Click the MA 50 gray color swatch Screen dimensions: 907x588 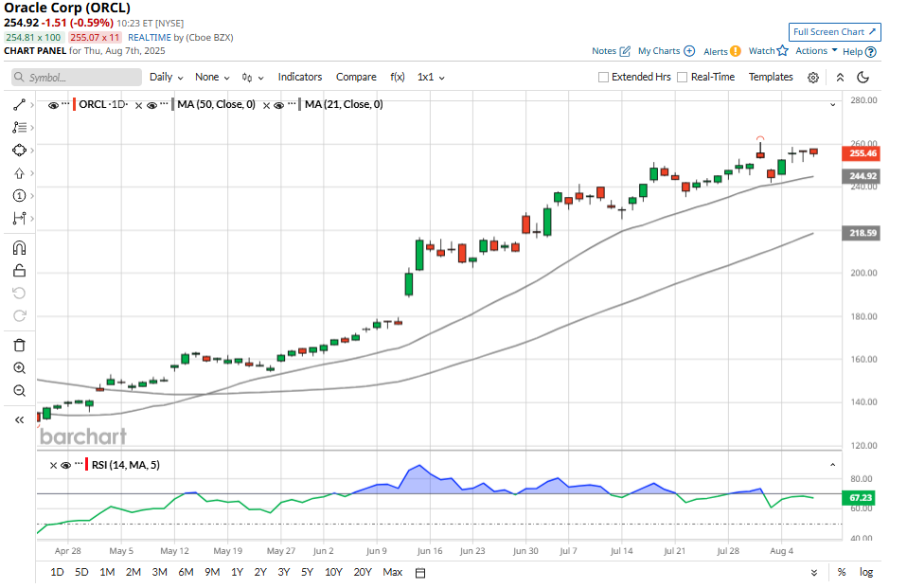[x=173, y=105]
